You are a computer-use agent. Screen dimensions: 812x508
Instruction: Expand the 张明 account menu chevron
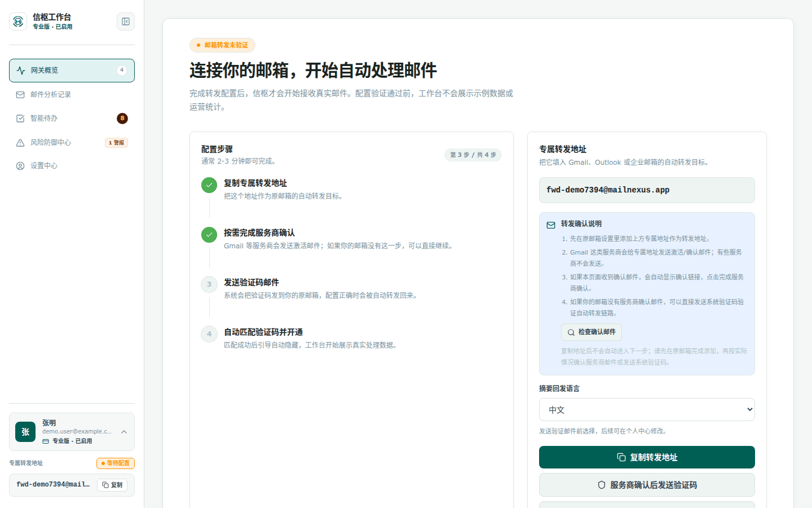(x=124, y=432)
